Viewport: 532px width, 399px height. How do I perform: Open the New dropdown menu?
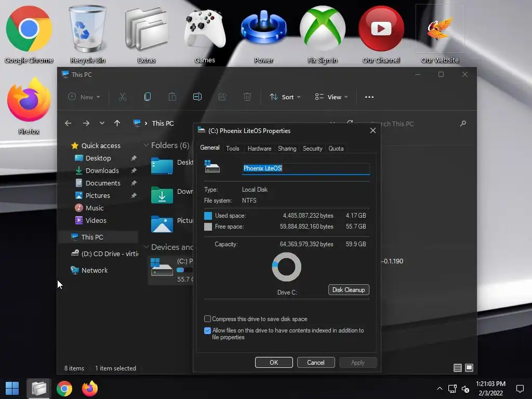[x=84, y=97]
